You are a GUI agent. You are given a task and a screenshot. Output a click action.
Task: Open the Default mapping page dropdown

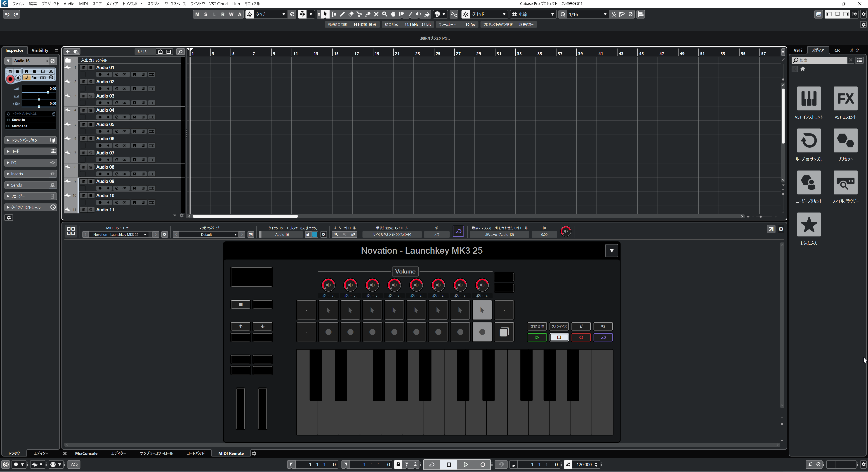click(x=209, y=234)
